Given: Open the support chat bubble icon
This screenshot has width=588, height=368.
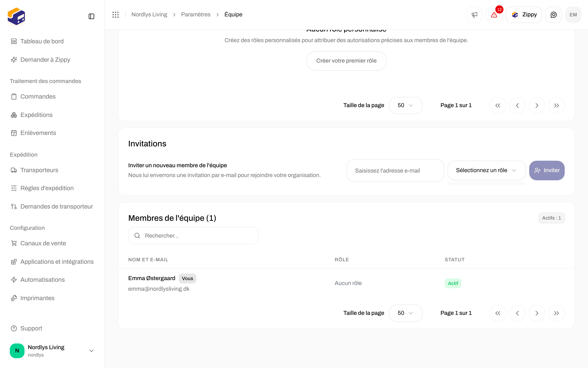Looking at the screenshot, I should point(553,15).
